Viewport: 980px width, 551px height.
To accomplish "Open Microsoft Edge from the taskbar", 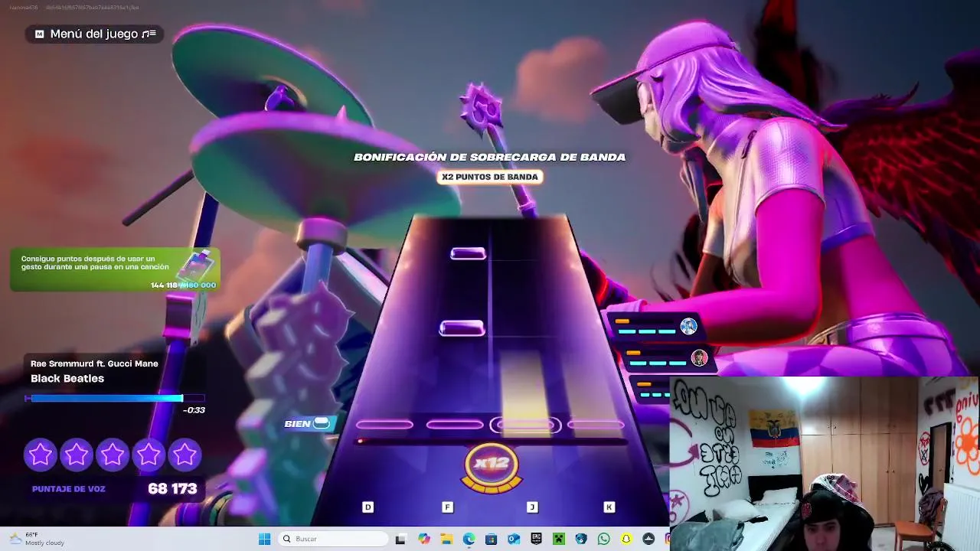I will point(469,539).
